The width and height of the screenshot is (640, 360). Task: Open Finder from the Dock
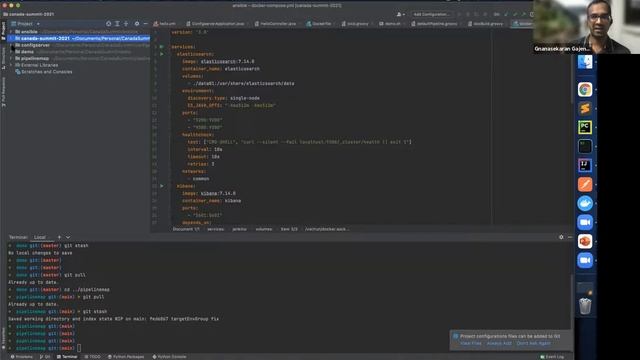tap(585, 62)
